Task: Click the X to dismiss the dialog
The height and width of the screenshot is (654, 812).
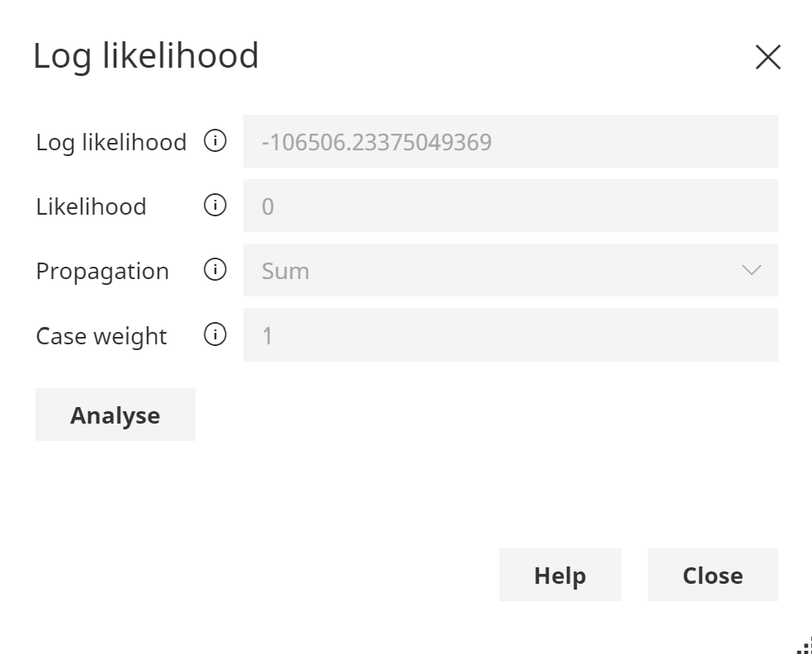Action: (767, 56)
